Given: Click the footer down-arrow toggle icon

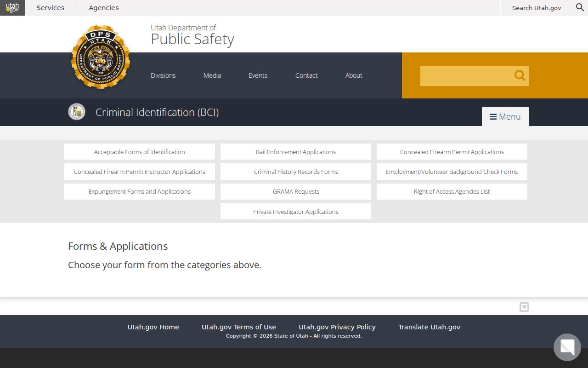Looking at the screenshot, I should point(524,307).
